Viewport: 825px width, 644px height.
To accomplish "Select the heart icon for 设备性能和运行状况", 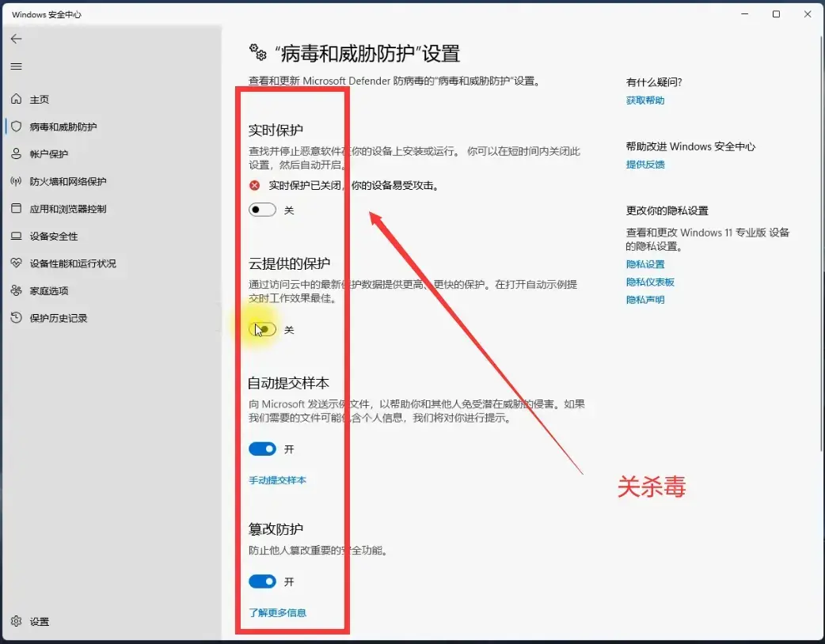I will [17, 263].
